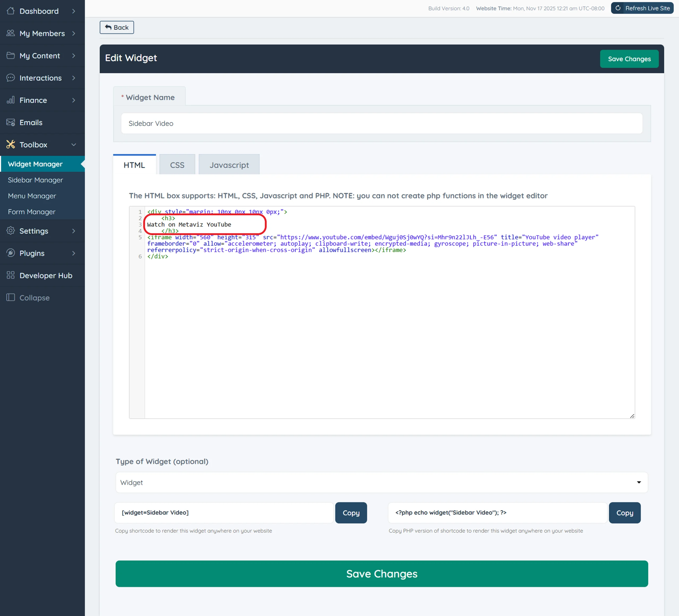Click the Emails envelope icon
Image resolution: width=679 pixels, height=616 pixels.
pos(10,122)
